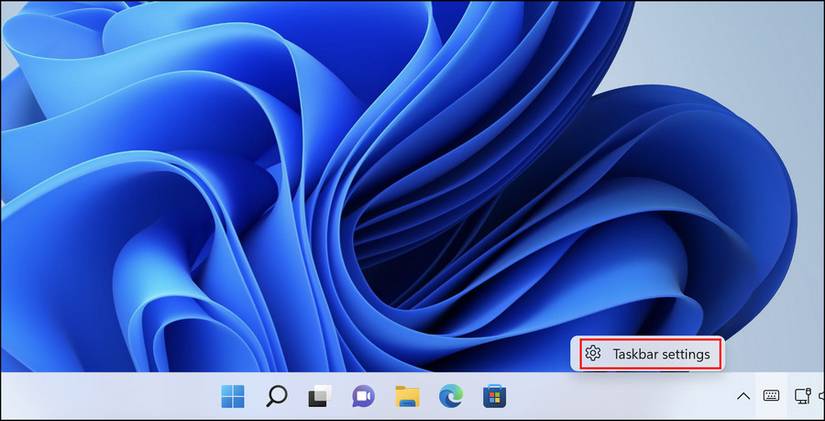Show hidden system tray icons
The width and height of the screenshot is (825, 421).
[743, 396]
